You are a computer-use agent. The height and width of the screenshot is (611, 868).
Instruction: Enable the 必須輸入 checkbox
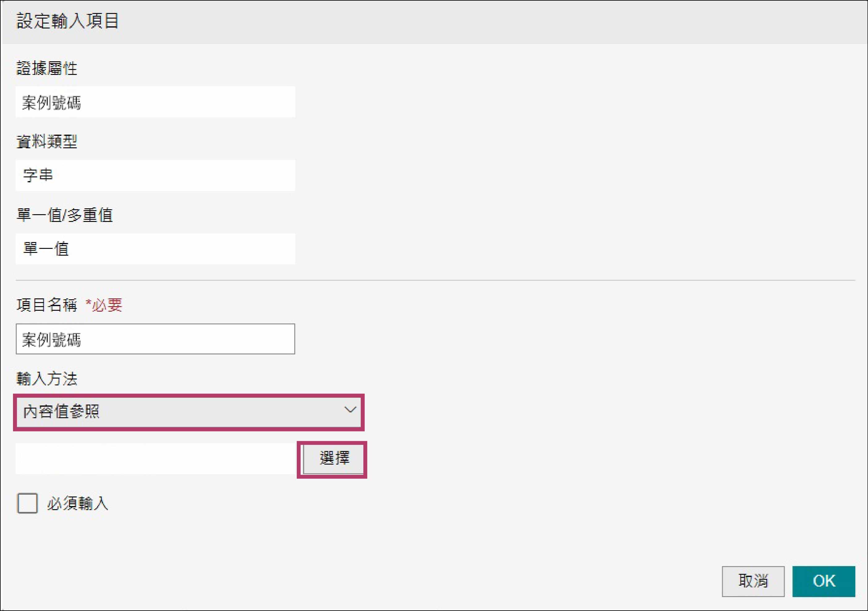pyautogui.click(x=27, y=503)
